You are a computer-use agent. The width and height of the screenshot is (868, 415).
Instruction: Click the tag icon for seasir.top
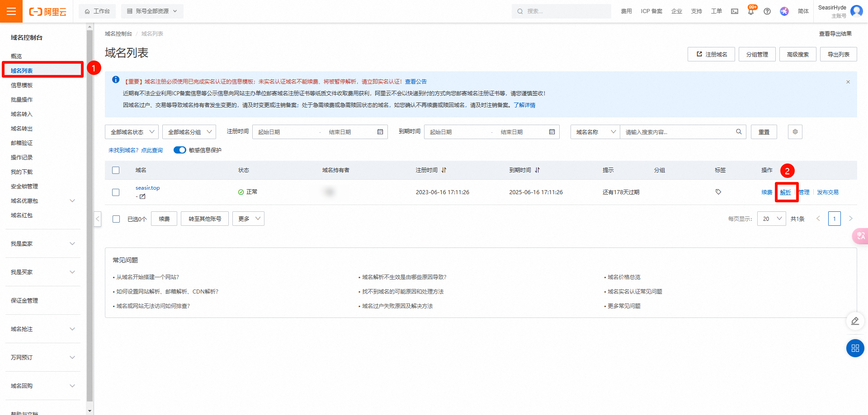click(x=718, y=192)
